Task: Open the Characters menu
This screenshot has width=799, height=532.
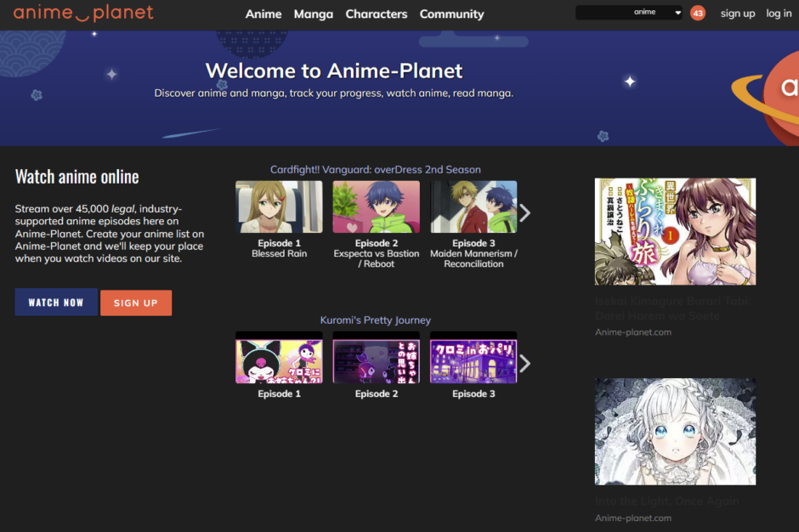Action: pyautogui.click(x=377, y=14)
